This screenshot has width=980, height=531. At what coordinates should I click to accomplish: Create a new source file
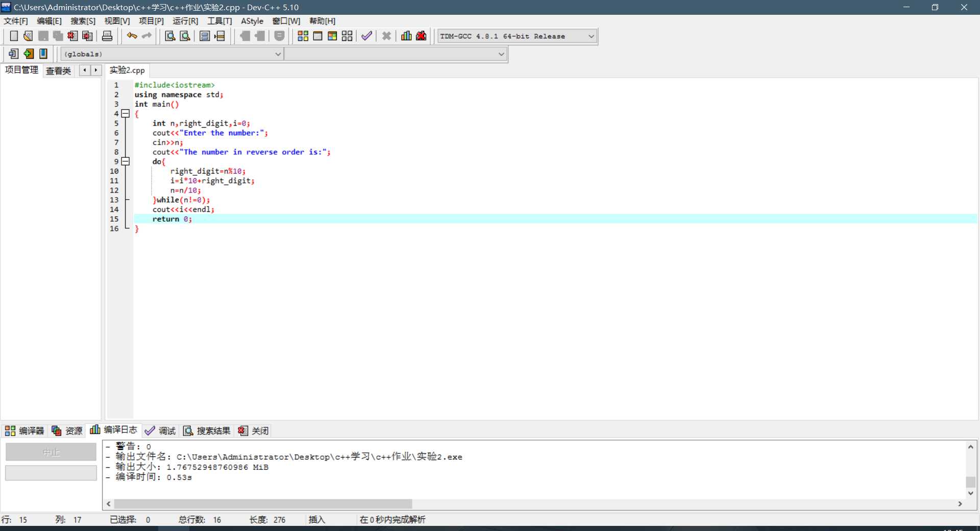tap(14, 36)
